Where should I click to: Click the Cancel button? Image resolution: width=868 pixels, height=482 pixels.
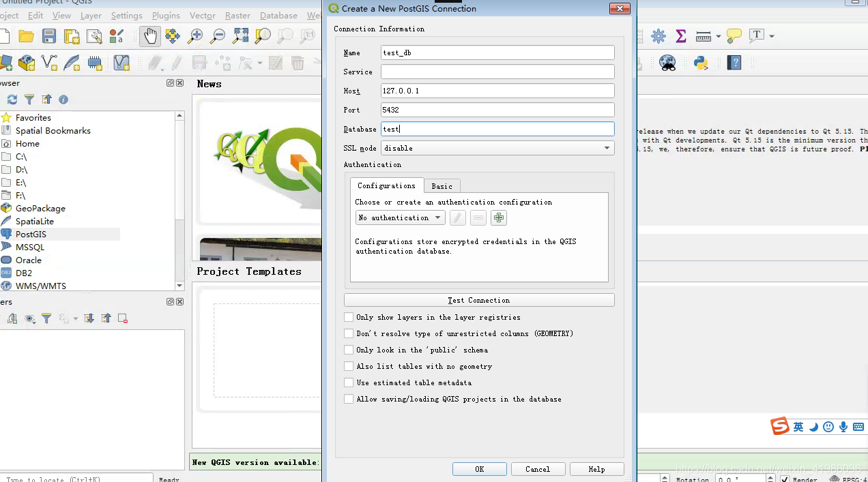[538, 469]
